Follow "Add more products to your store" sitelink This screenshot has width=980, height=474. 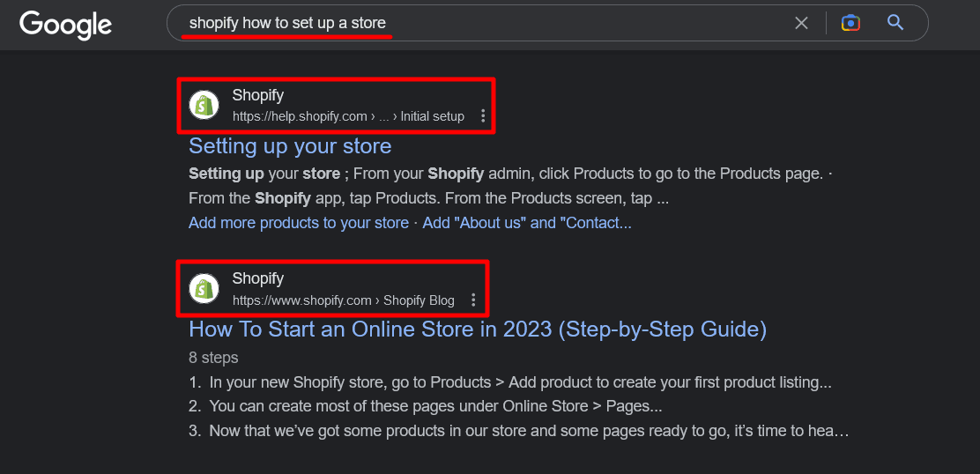[299, 223]
